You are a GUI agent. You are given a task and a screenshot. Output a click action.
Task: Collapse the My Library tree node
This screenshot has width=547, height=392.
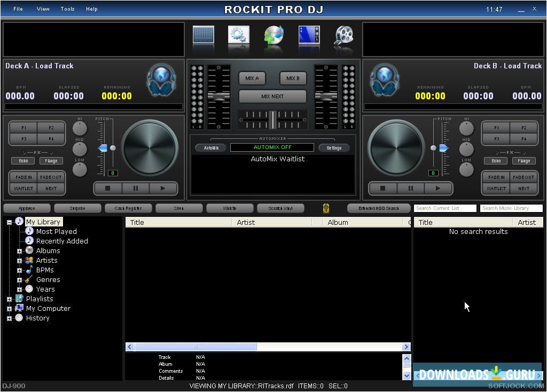point(9,222)
